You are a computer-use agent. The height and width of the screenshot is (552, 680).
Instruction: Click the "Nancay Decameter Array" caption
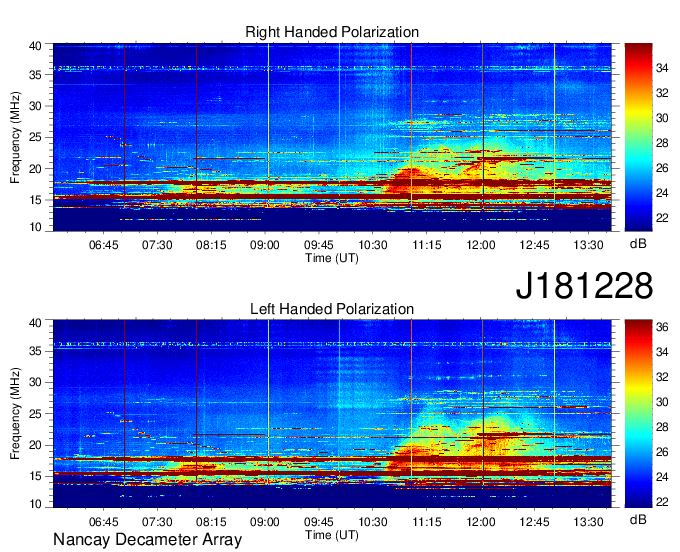(147, 540)
